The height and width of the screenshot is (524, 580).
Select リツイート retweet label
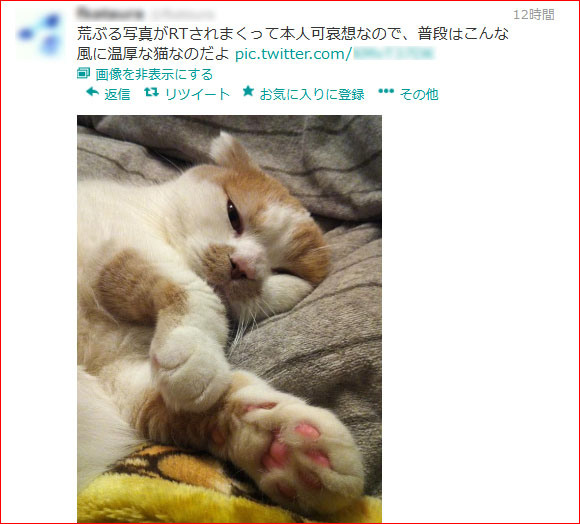[x=198, y=94]
